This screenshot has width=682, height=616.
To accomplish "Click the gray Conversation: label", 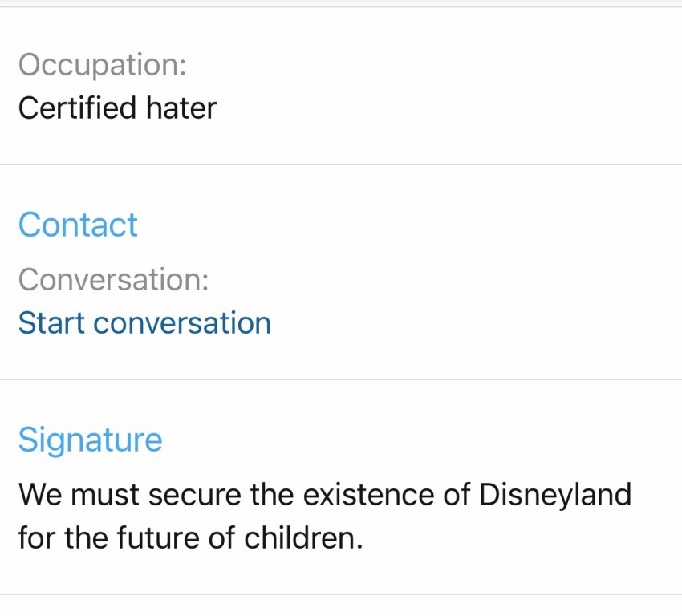I will [x=113, y=280].
